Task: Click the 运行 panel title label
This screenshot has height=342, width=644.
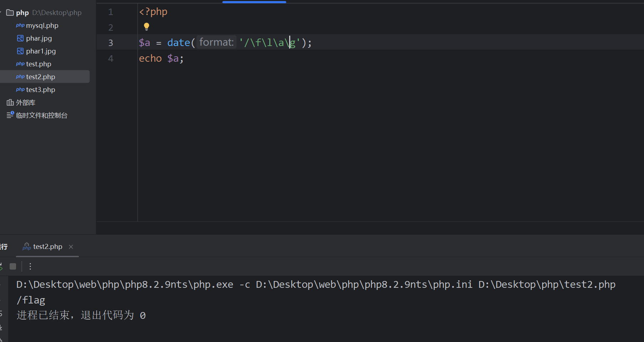Action: pos(4,247)
